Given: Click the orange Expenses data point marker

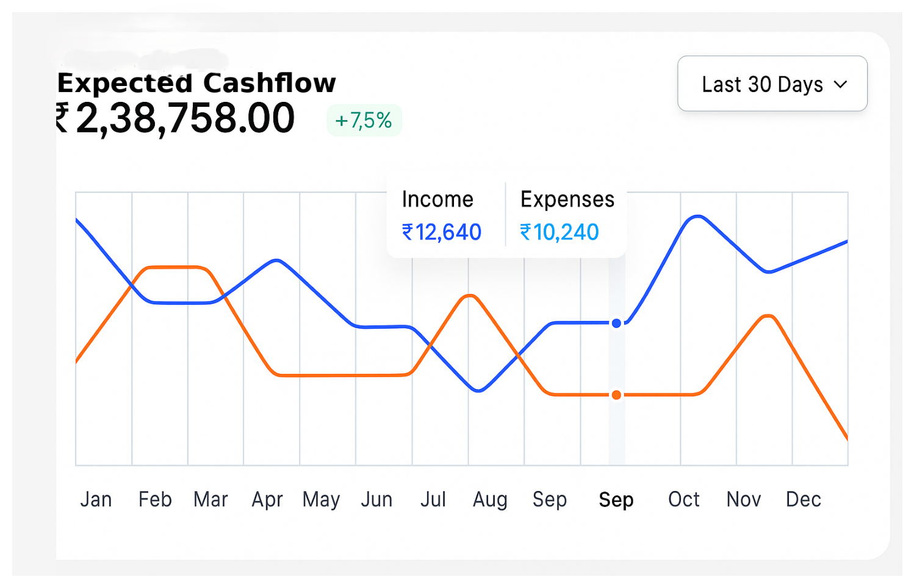Looking at the screenshot, I should 616,395.
